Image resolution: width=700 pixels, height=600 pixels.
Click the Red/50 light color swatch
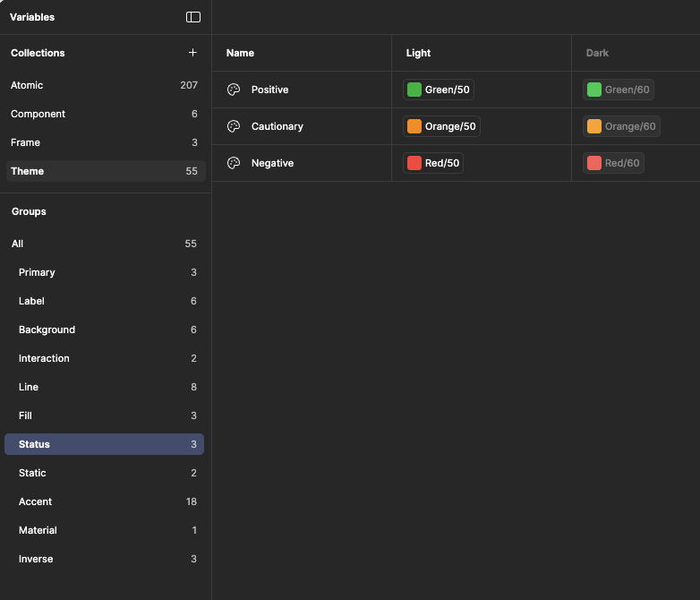414,163
